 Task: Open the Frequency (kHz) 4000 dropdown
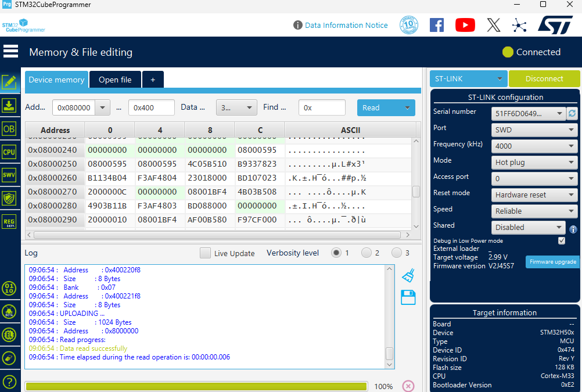tap(534, 146)
